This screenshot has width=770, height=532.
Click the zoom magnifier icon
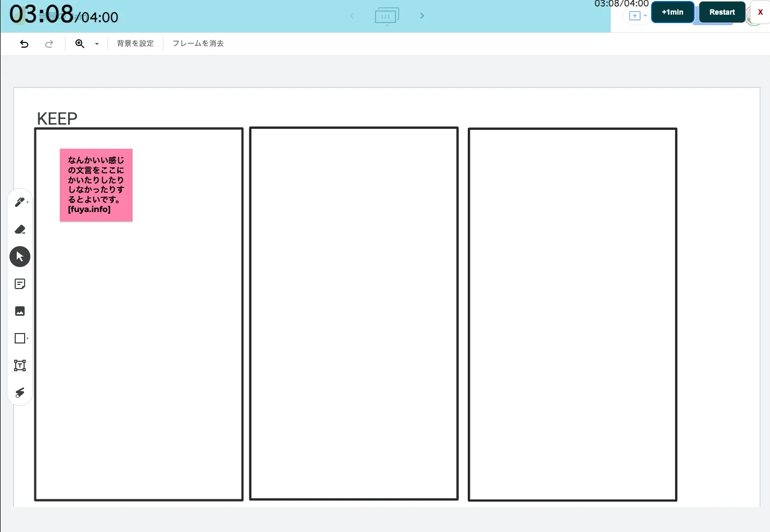(x=80, y=43)
